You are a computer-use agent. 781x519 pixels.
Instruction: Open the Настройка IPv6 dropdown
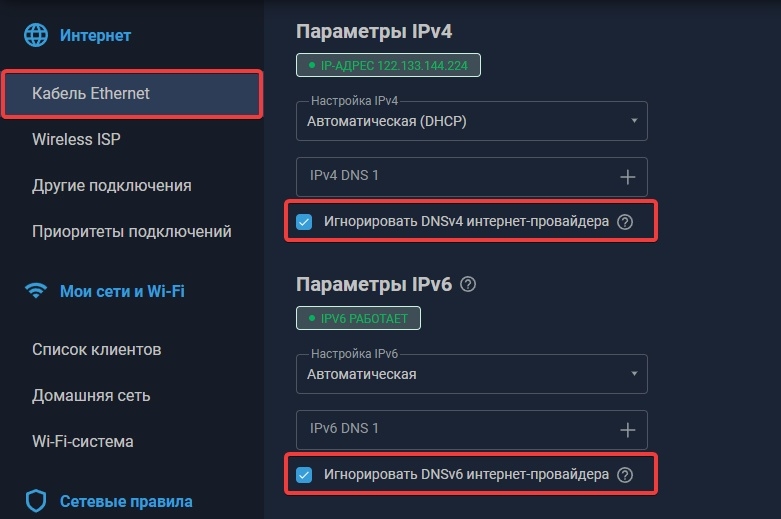click(x=471, y=375)
